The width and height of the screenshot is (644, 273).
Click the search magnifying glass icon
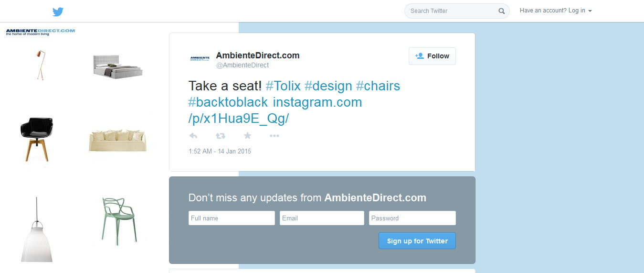click(502, 11)
